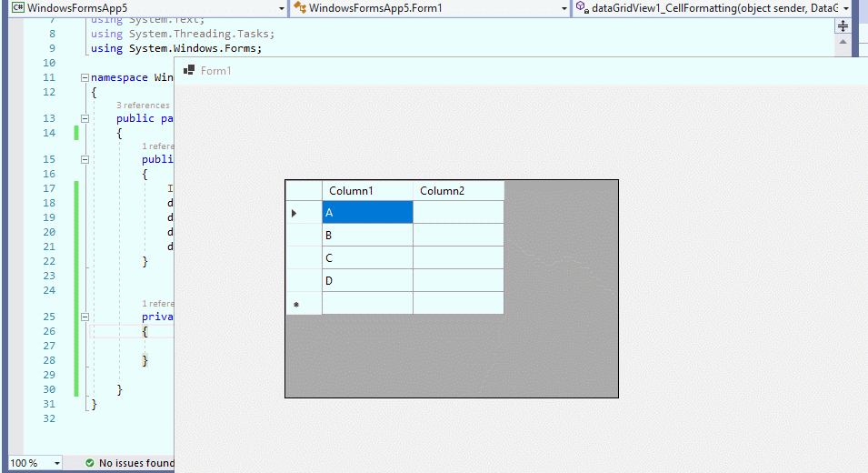Select row B via its row header
Image resolution: width=868 pixels, height=473 pixels.
pos(304,235)
